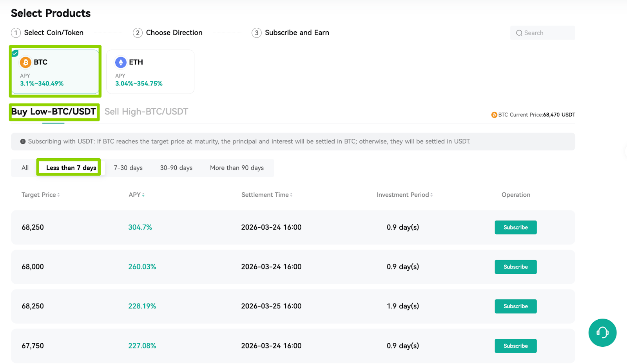This screenshot has width=627, height=364.
Task: Sort the table by APY
Action: coord(137,195)
